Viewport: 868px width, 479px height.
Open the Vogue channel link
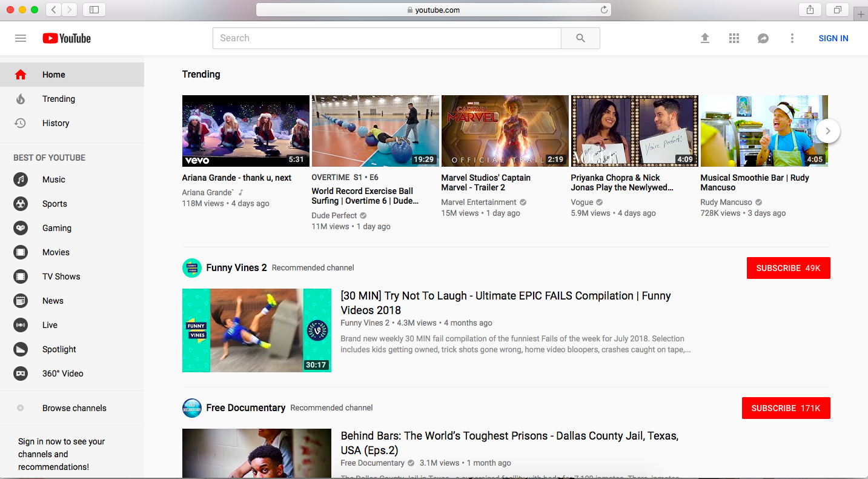click(582, 202)
